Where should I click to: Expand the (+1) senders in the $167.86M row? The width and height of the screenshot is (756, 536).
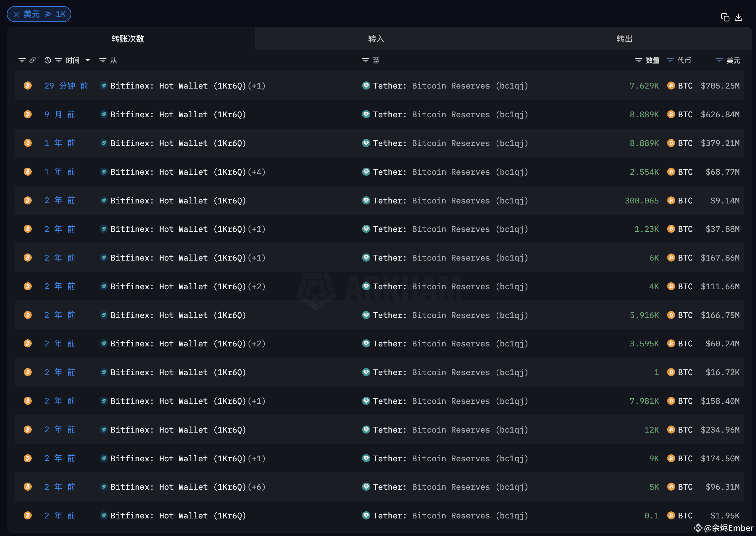(257, 258)
